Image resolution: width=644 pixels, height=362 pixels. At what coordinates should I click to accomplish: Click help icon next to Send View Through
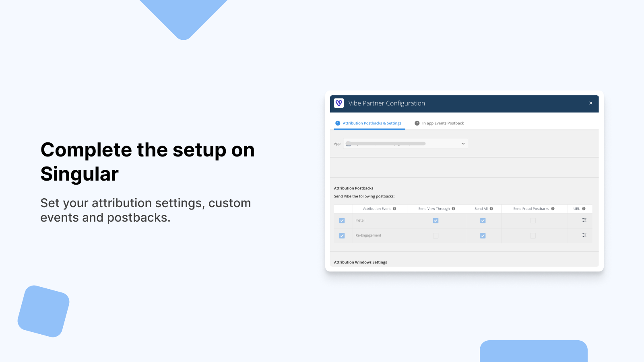click(x=454, y=209)
